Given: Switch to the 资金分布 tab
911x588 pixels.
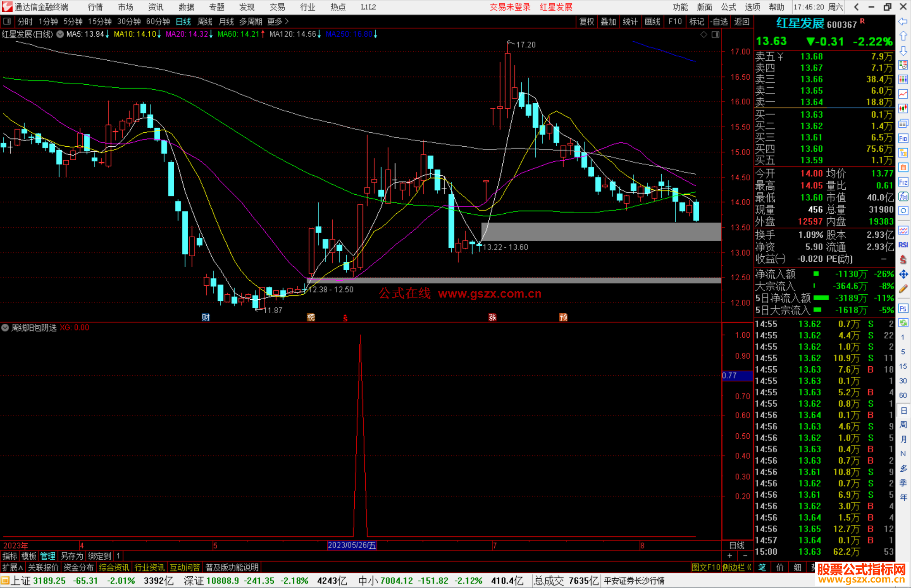Looking at the screenshot, I should 78,567.
